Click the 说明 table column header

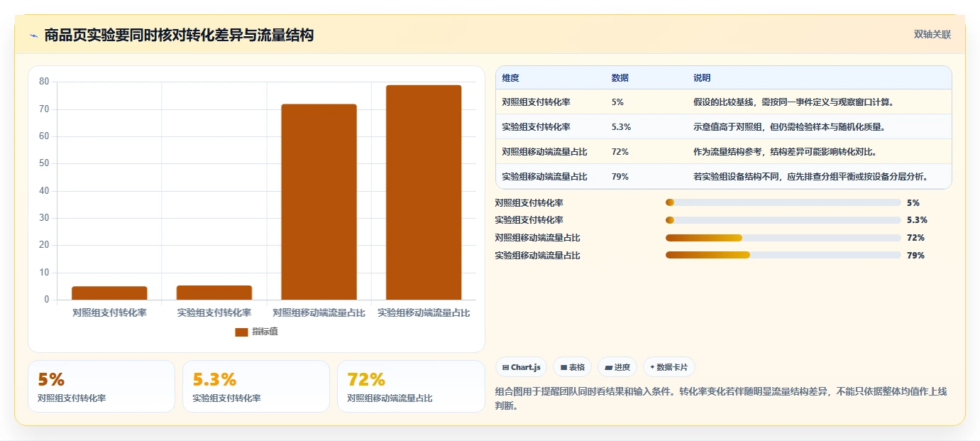pyautogui.click(x=702, y=78)
